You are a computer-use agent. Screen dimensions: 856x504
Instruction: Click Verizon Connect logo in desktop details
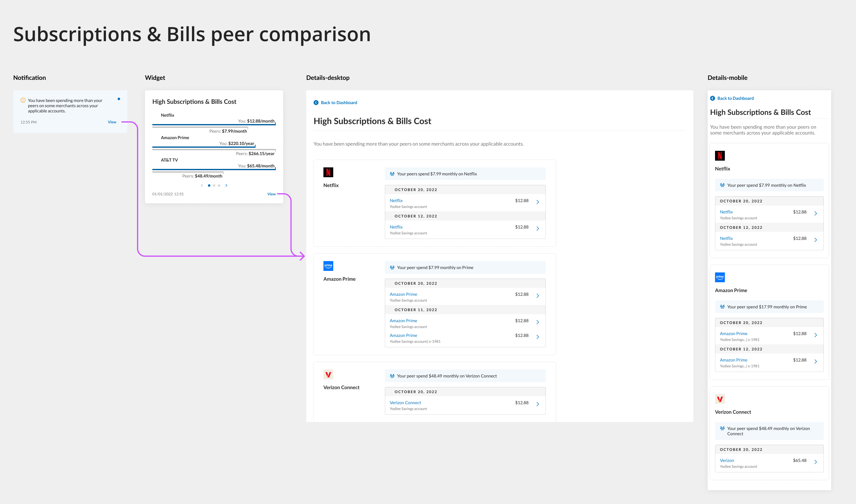(x=328, y=374)
